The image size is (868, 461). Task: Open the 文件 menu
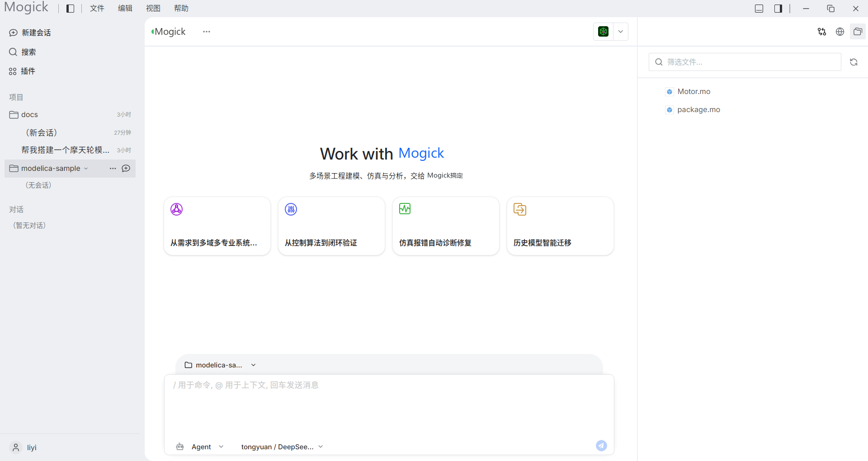pyautogui.click(x=97, y=9)
